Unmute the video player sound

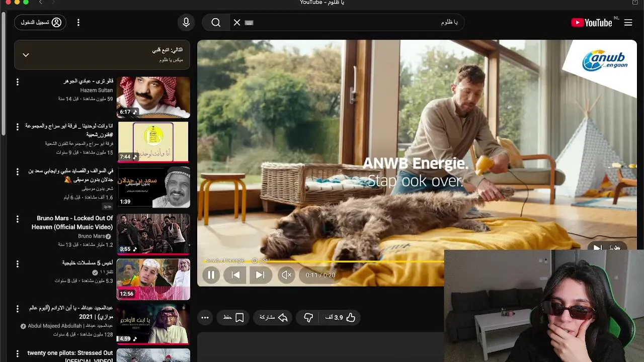point(287,275)
